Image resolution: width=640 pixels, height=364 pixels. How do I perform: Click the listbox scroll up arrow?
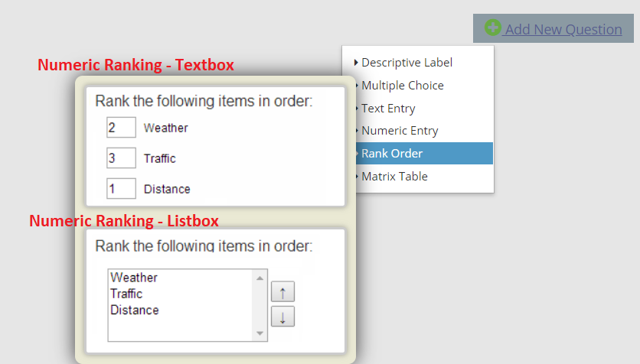tap(260, 278)
